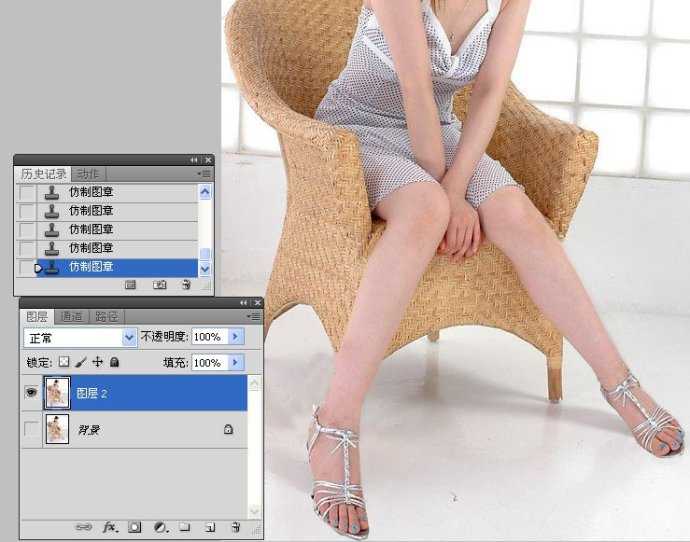Switch to the 路径 tab
Screen dimensions: 690x542
107,317
